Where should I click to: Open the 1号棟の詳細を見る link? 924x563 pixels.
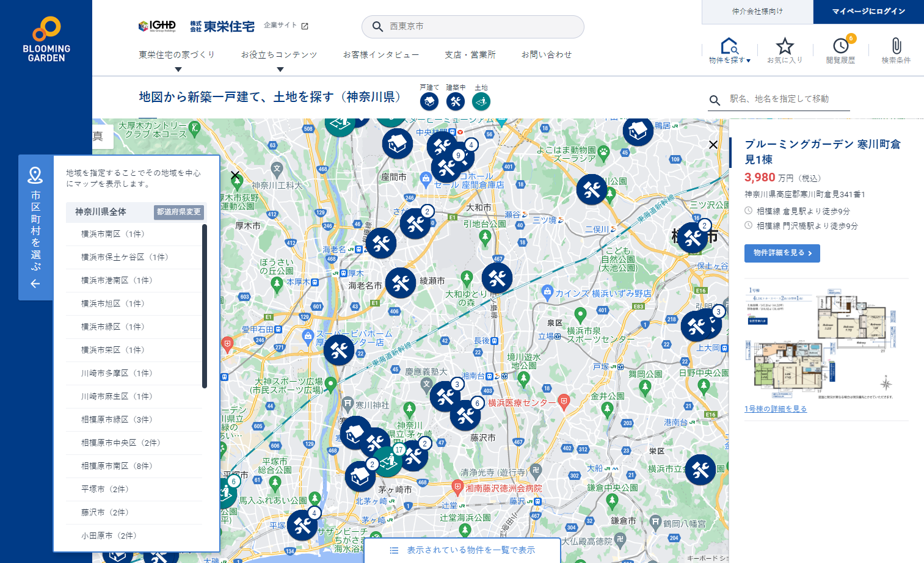[776, 409]
